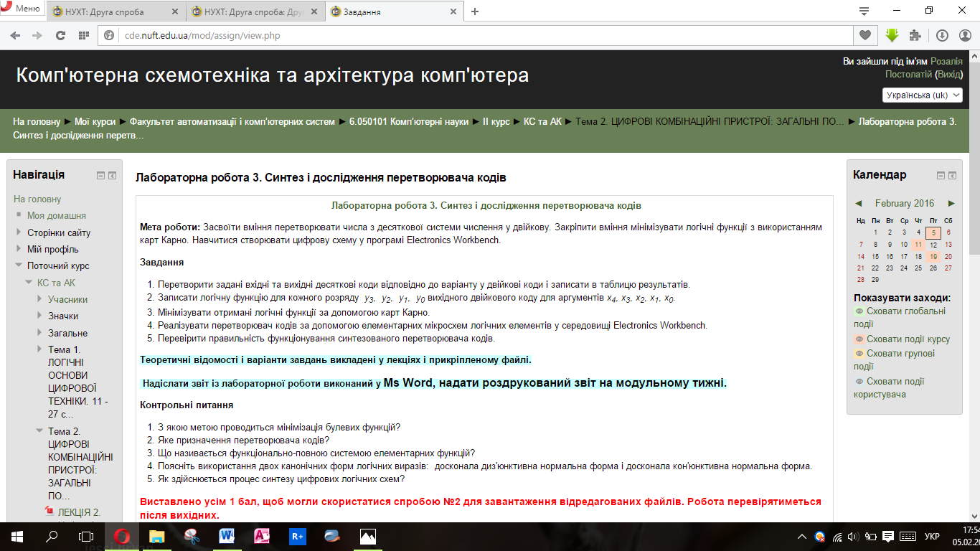This screenshot has width=980, height=551.
Task: Open the Opera Меню button
Action: click(x=22, y=9)
